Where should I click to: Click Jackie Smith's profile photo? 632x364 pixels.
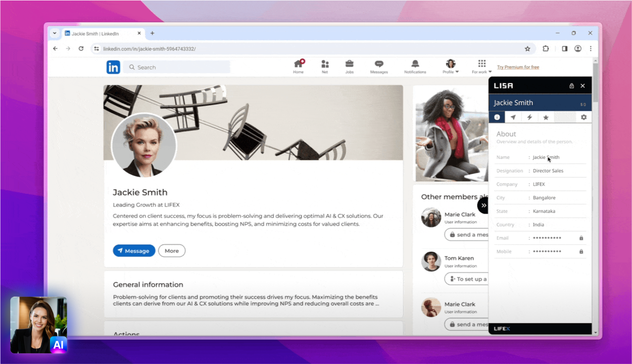click(143, 145)
